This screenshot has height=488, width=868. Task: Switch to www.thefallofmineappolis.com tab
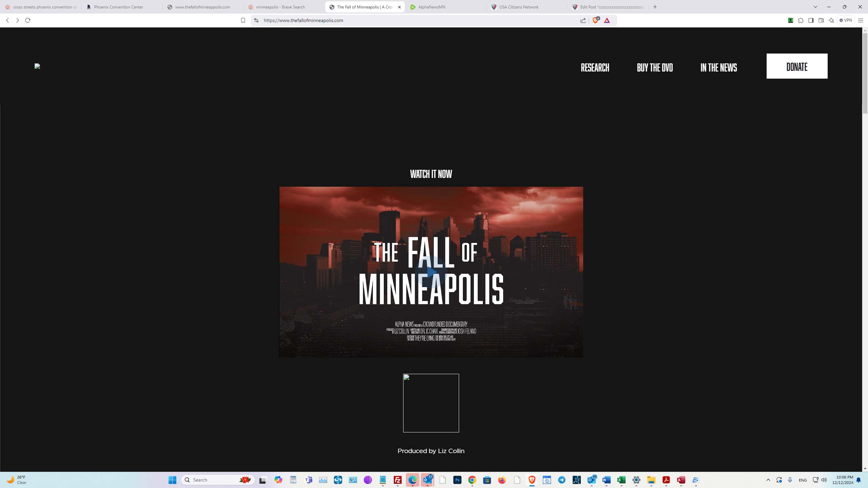pyautogui.click(x=203, y=7)
